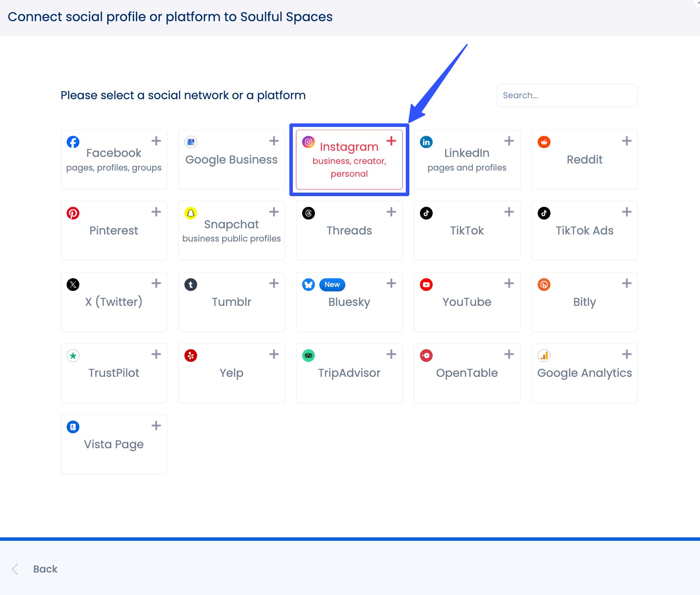Click the Facebook logo icon

[73, 142]
